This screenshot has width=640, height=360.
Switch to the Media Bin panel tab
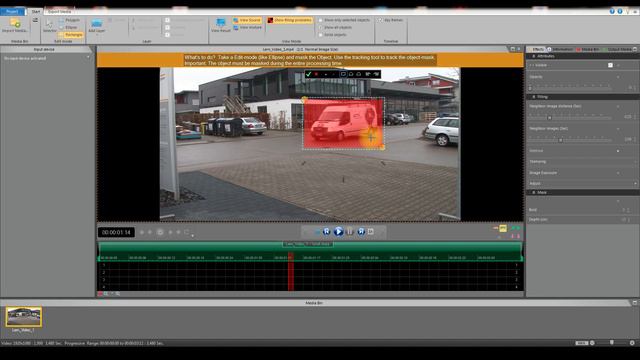(588, 49)
